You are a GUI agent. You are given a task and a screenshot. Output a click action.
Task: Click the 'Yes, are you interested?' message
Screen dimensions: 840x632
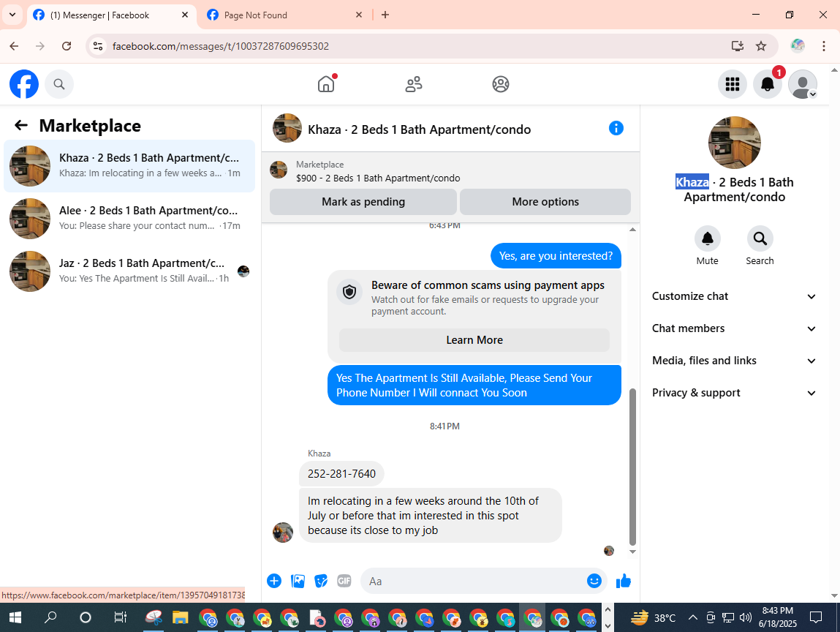556,256
